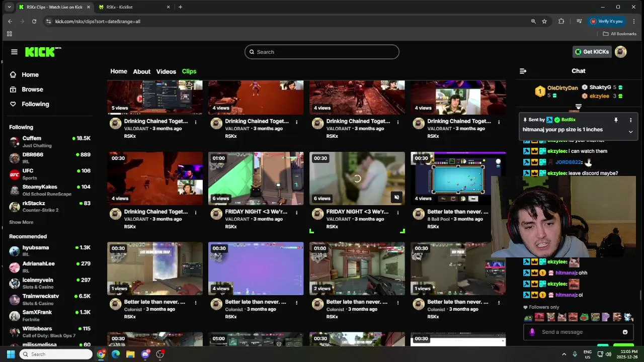The height and width of the screenshot is (362, 644).
Task: Open Windows Start menu
Action: [x=11, y=354]
